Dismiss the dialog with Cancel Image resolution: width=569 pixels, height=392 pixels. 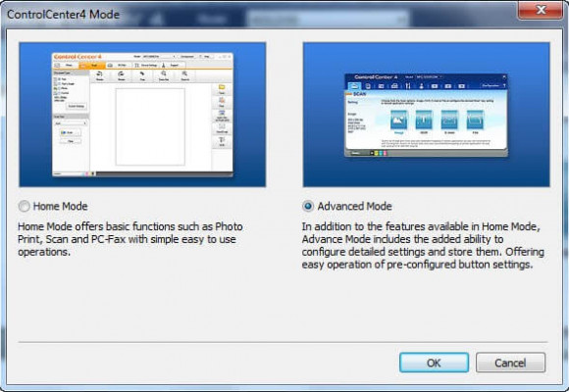coord(510,363)
